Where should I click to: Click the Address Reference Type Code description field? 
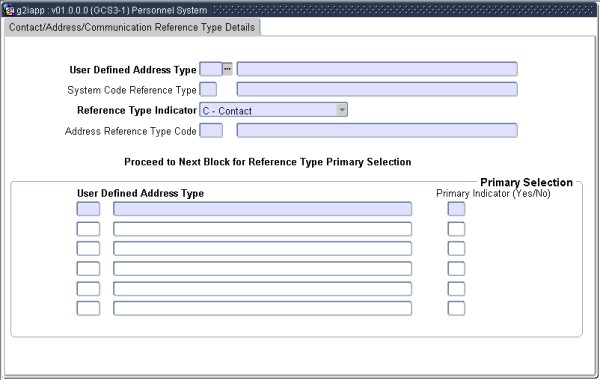(x=377, y=130)
